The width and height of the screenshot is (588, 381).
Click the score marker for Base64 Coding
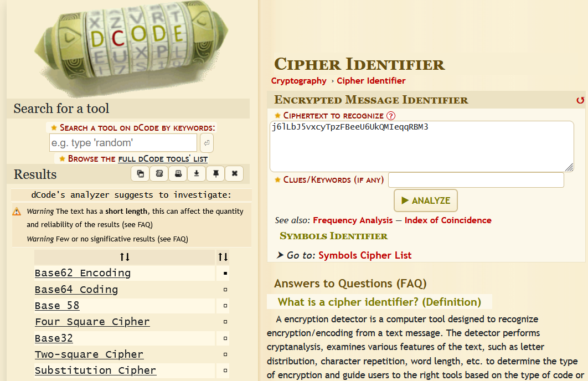[x=225, y=290]
